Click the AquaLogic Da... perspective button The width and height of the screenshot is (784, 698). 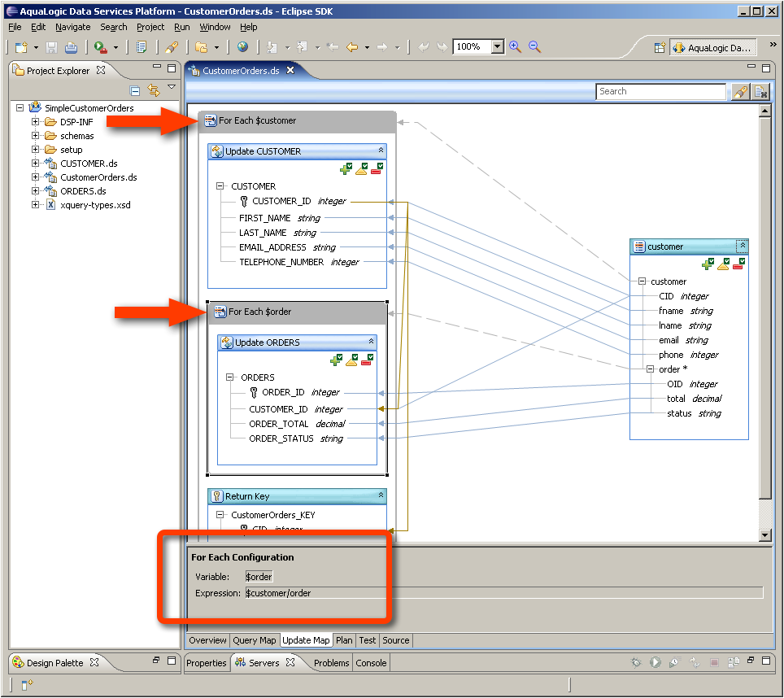(x=712, y=47)
